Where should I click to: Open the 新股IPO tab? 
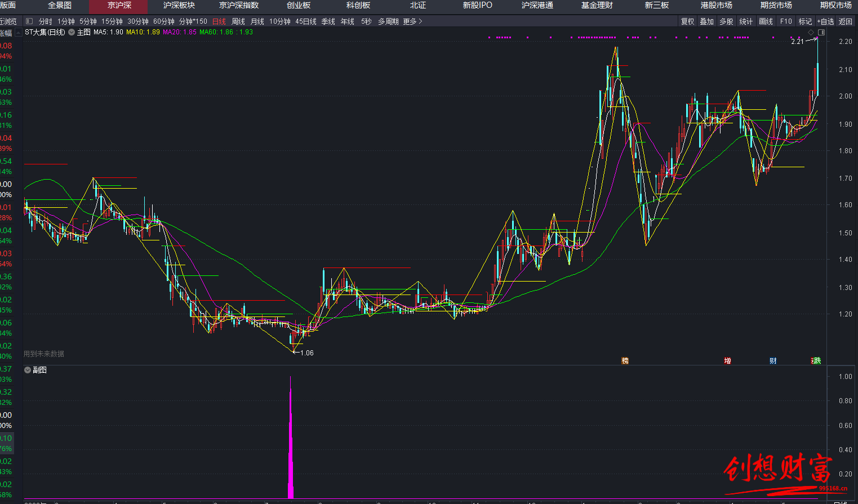[x=478, y=5]
